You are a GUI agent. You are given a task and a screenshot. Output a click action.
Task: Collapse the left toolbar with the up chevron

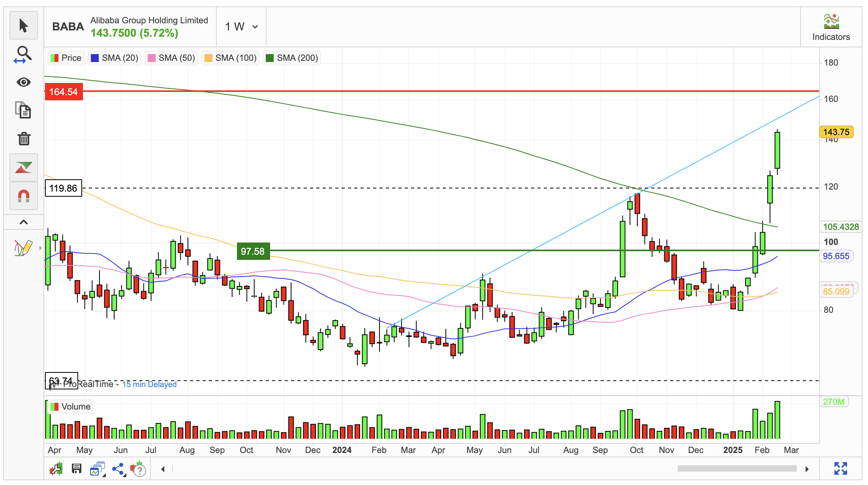pyautogui.click(x=23, y=222)
